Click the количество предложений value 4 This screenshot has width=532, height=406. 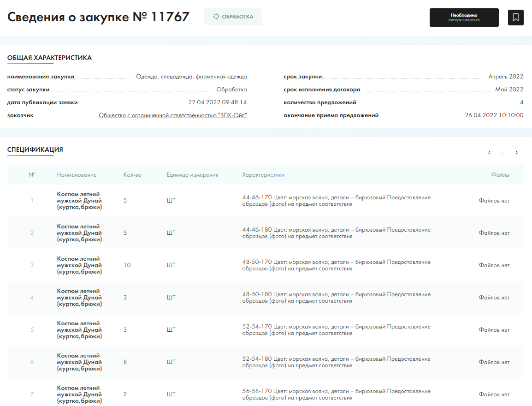pos(521,102)
